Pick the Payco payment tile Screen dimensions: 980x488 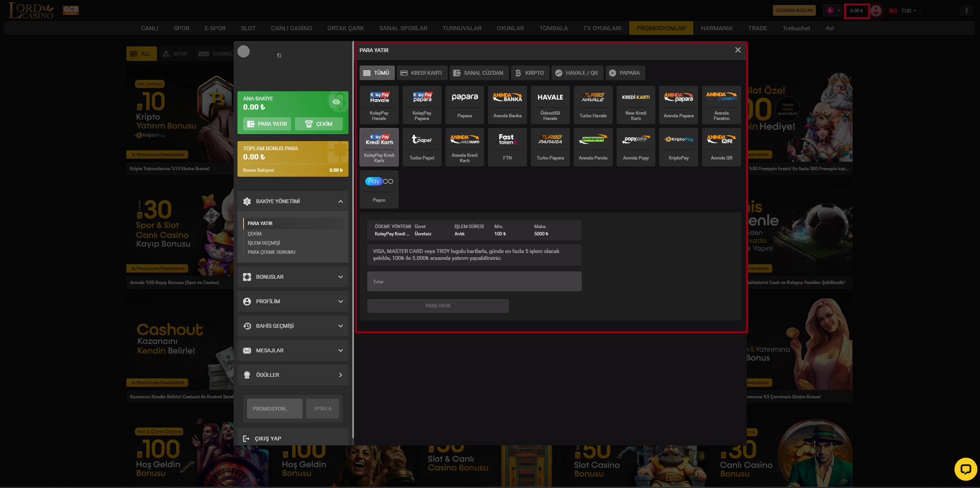(x=379, y=189)
